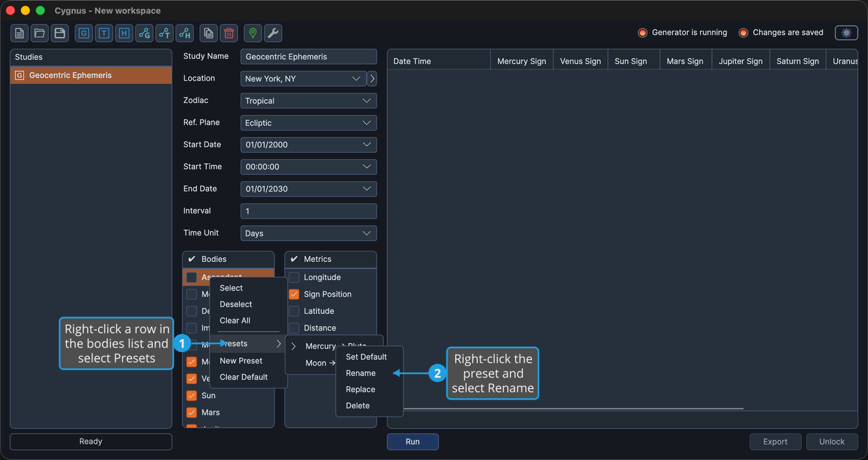Expand the Presets submenu
The height and width of the screenshot is (460, 868).
[x=248, y=344]
